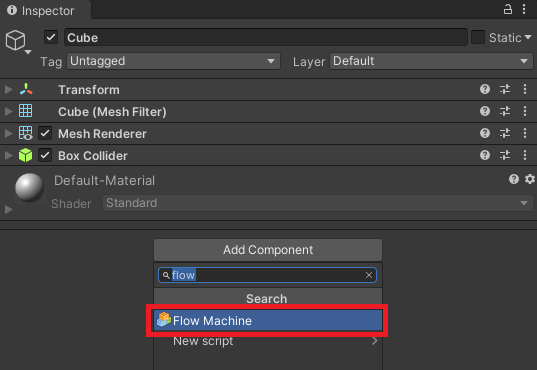537x370 pixels.
Task: Click the Search header in component list
Action: point(268,298)
